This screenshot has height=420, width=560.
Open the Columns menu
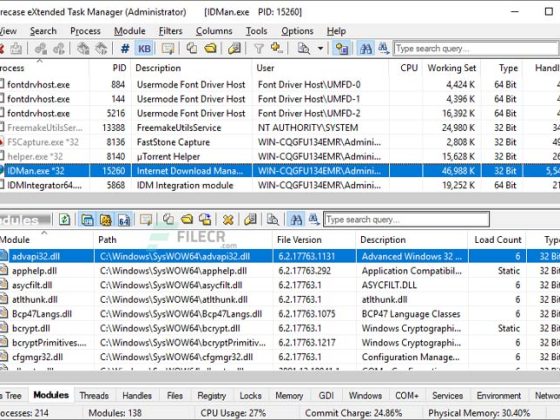pos(214,31)
